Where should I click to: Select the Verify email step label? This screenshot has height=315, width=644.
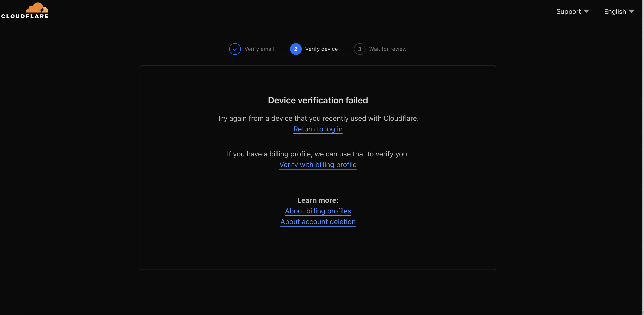pos(259,49)
